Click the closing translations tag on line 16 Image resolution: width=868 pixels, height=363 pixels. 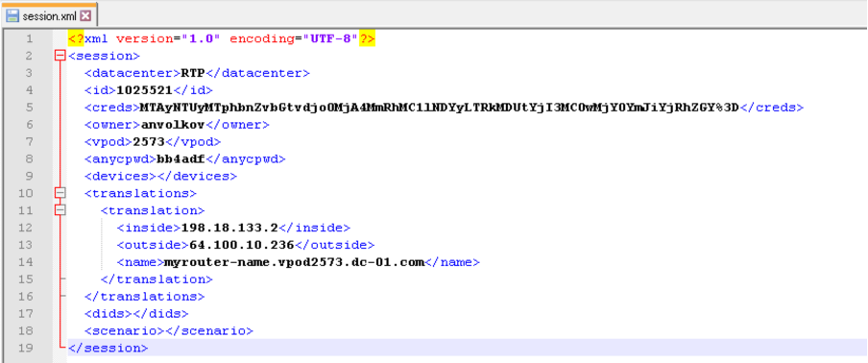(144, 296)
